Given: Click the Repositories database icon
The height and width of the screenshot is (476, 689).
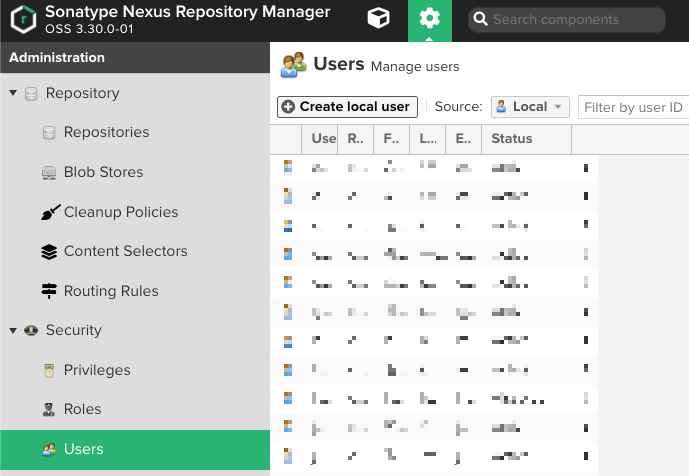Looking at the screenshot, I should [x=49, y=133].
